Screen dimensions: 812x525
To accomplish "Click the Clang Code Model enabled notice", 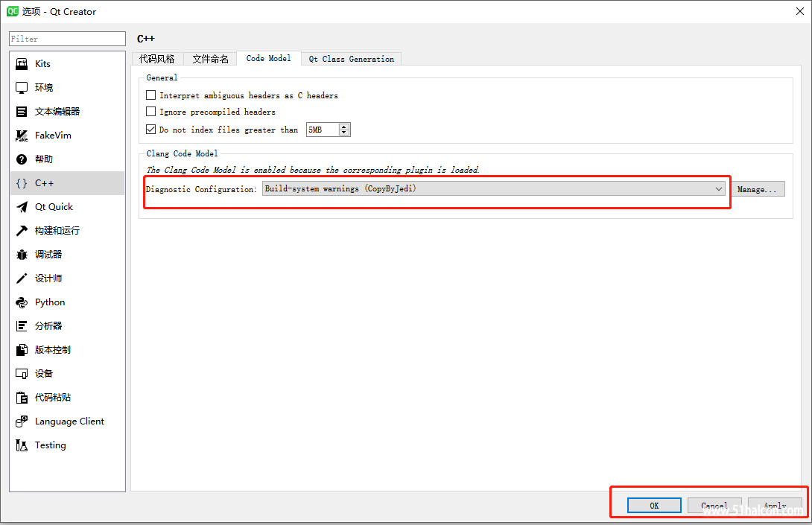I will [313, 170].
